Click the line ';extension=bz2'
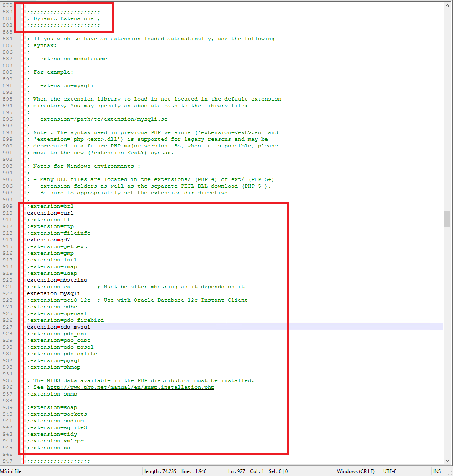453x476 pixels. tap(50, 207)
